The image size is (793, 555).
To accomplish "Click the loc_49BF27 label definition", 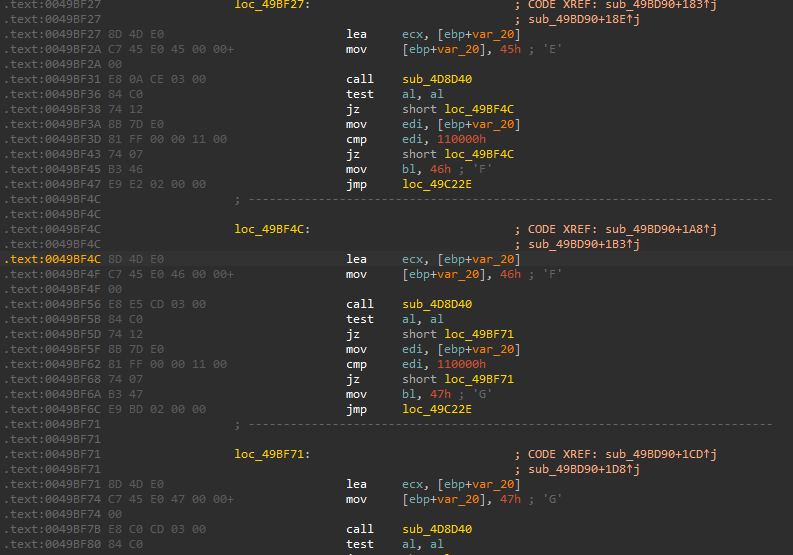I will [x=271, y=4].
